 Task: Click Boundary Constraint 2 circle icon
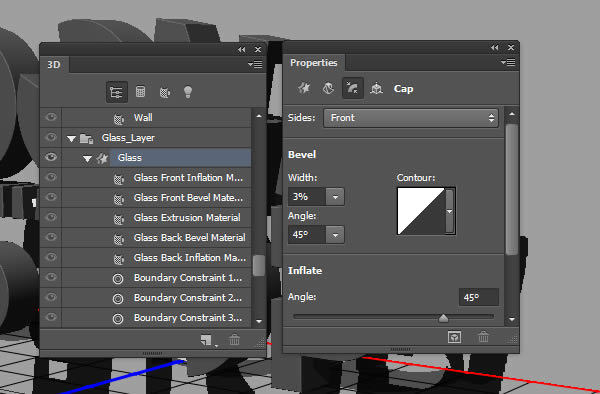(x=118, y=299)
